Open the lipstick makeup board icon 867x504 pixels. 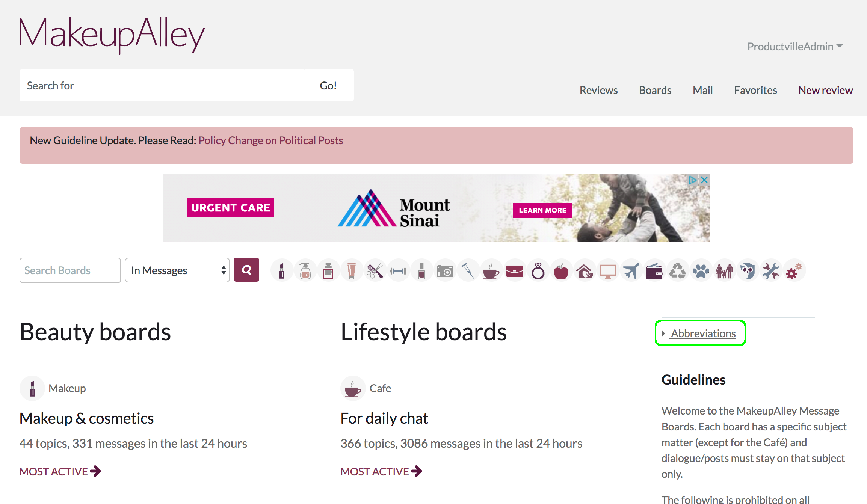[x=282, y=271]
